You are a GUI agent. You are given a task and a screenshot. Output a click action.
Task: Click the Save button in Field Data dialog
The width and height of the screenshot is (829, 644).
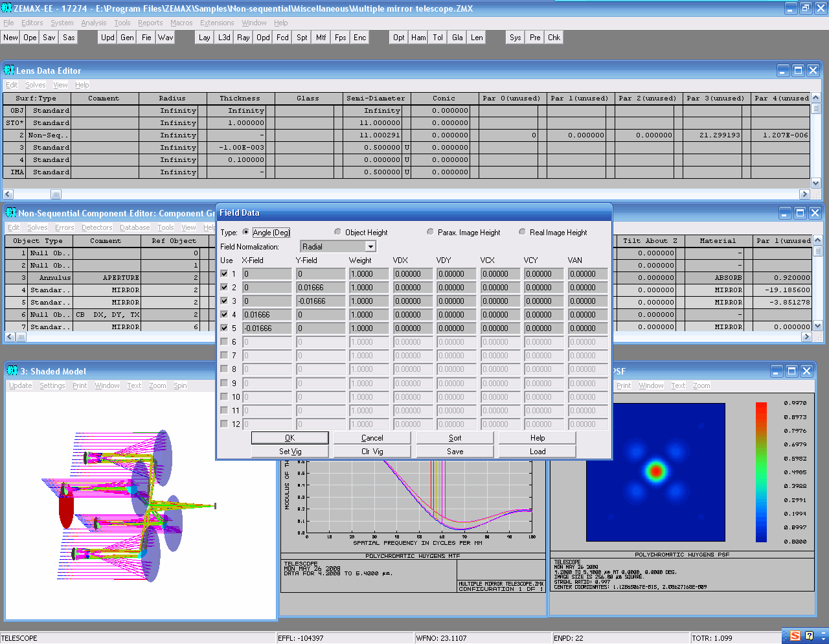pos(455,452)
